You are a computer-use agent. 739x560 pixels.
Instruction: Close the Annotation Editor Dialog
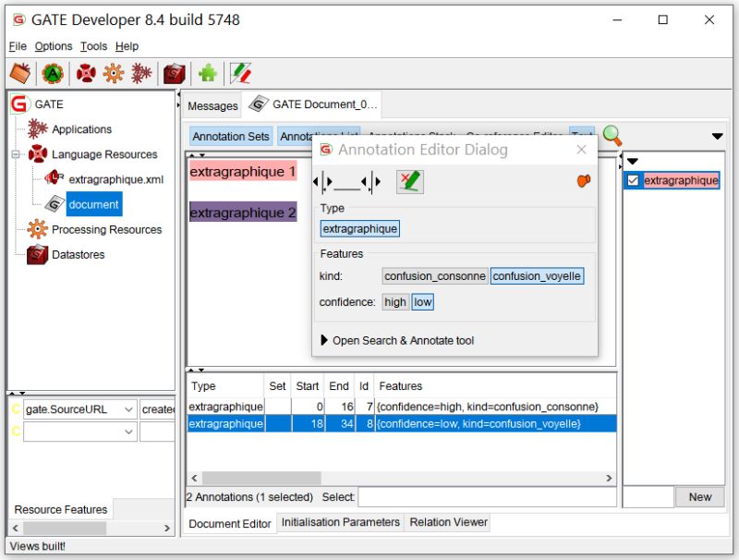(x=581, y=150)
